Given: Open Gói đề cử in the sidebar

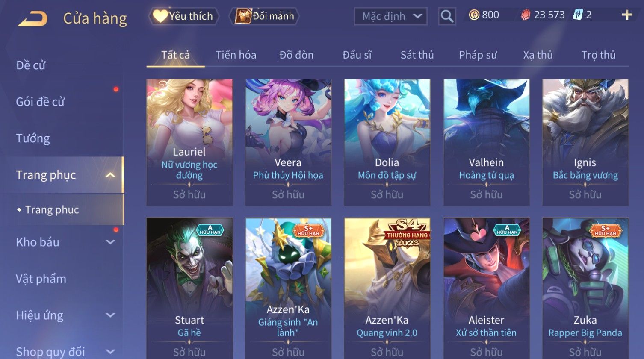Looking at the screenshot, I should click(x=40, y=102).
